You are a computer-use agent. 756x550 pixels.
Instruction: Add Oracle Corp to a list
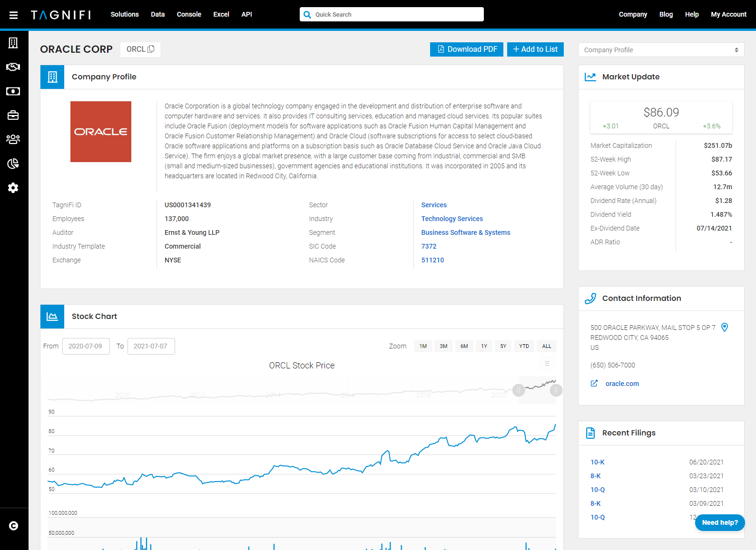[535, 49]
